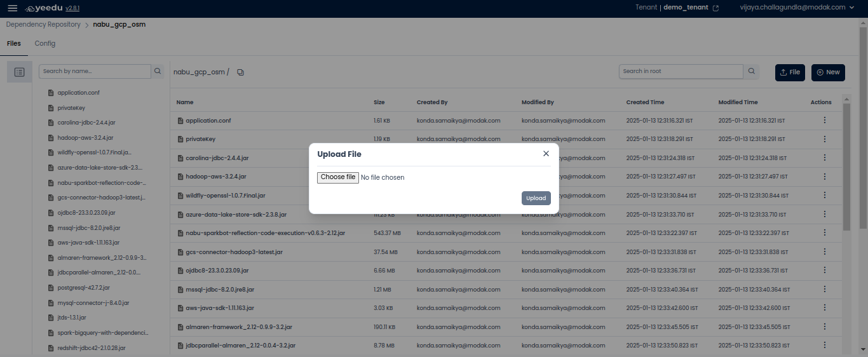Viewport: 868px width, 357px height.
Task: Open tenant external link icon
Action: (x=716, y=8)
